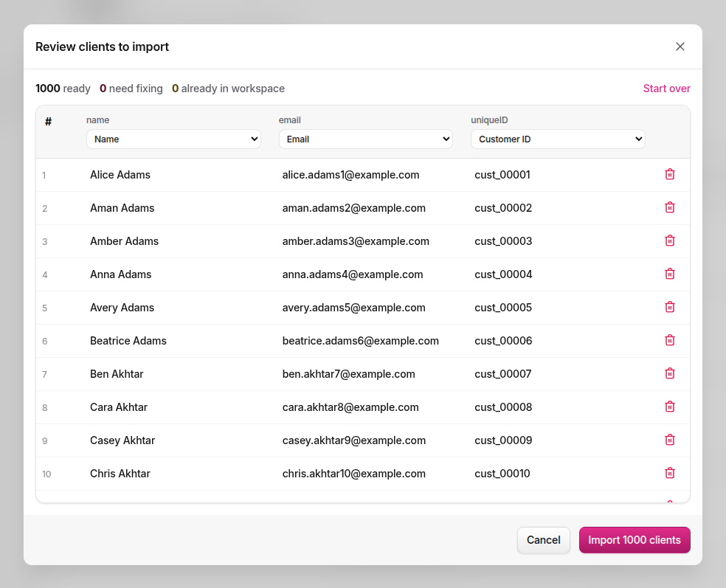Select the name cell Beatrice Adams
This screenshot has height=588, width=726.
click(x=128, y=341)
